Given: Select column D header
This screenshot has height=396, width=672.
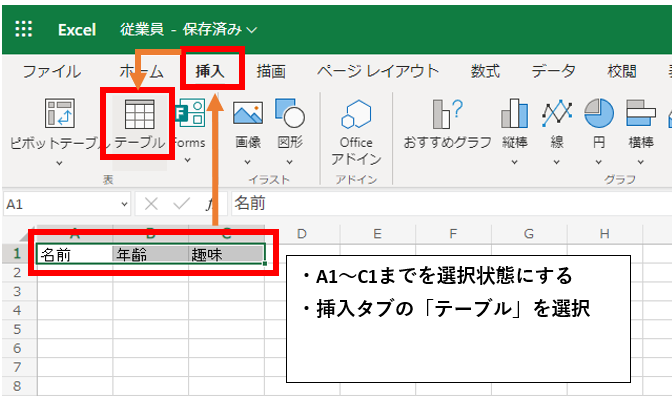Looking at the screenshot, I should pyautogui.click(x=302, y=234).
